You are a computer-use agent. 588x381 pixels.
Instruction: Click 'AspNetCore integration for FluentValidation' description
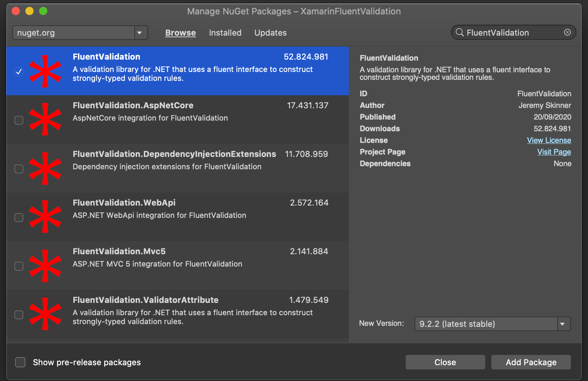coord(150,118)
